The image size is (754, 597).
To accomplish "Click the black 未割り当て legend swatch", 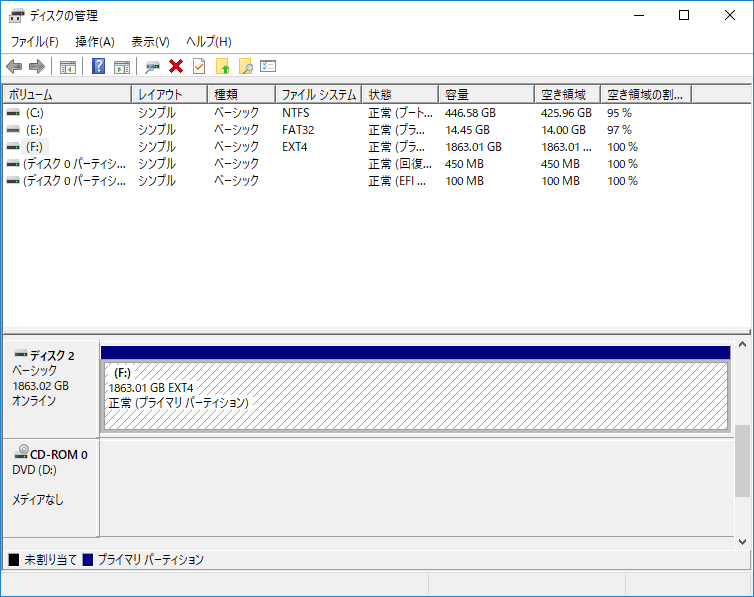I will [x=14, y=560].
